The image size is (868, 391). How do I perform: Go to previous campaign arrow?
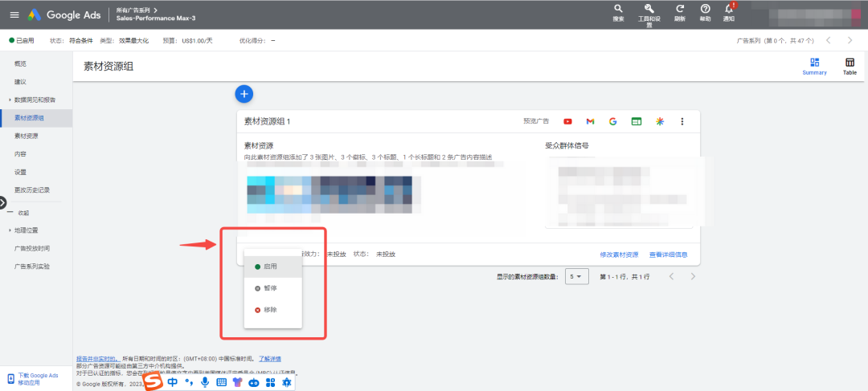pos(828,40)
